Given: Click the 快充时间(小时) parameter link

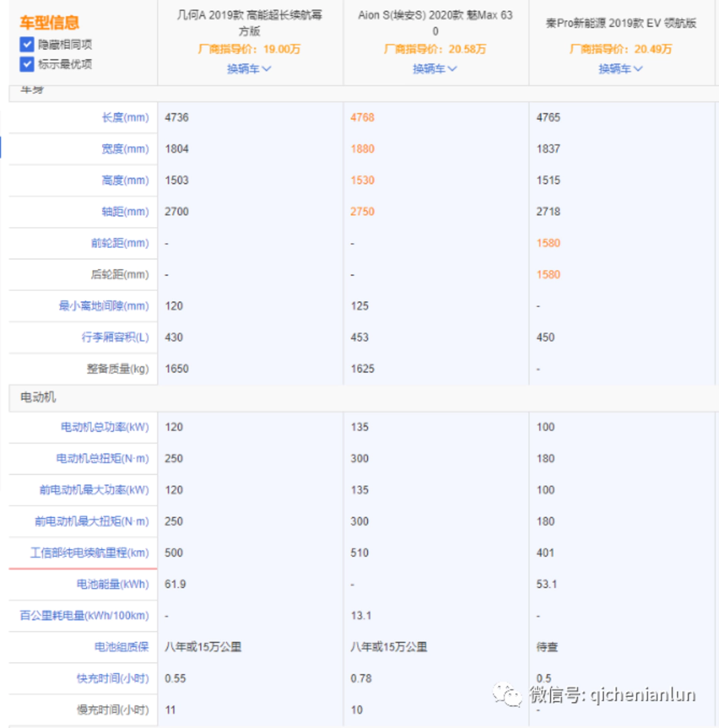Looking at the screenshot, I should tap(112, 679).
